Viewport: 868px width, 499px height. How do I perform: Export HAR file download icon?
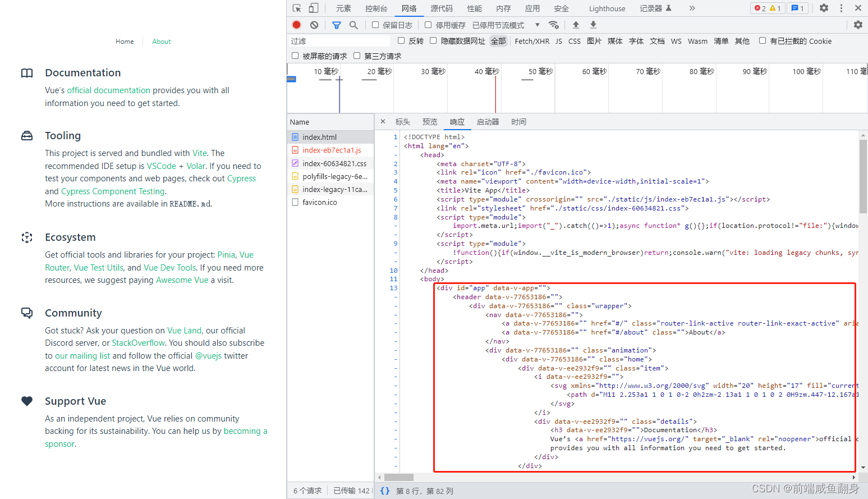pos(593,25)
